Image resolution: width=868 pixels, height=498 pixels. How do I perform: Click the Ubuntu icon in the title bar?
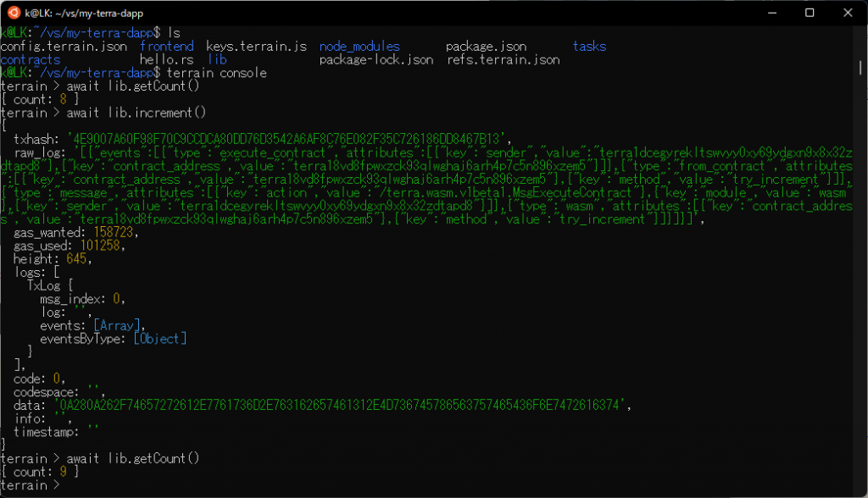pos(13,13)
